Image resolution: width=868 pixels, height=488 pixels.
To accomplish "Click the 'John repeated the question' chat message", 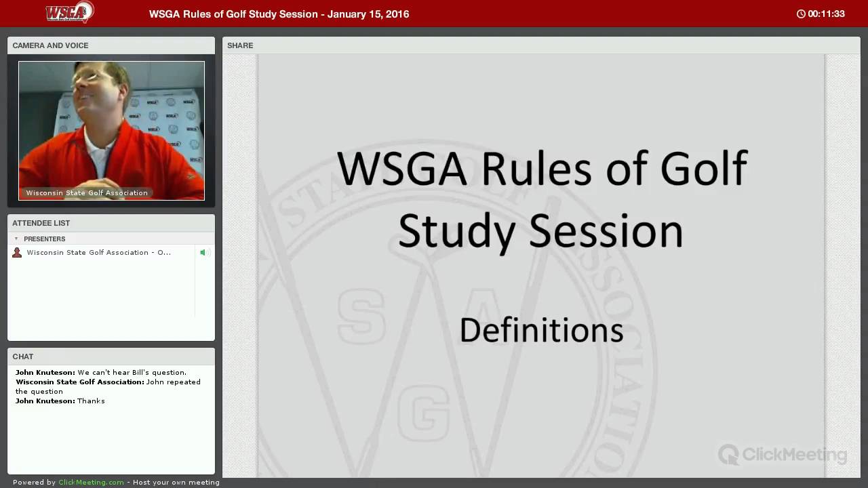I will [108, 386].
